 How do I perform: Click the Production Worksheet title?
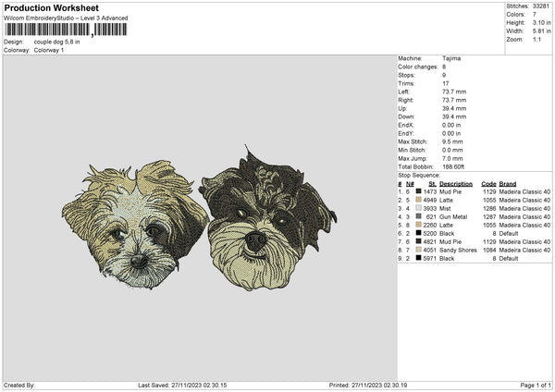pos(51,8)
